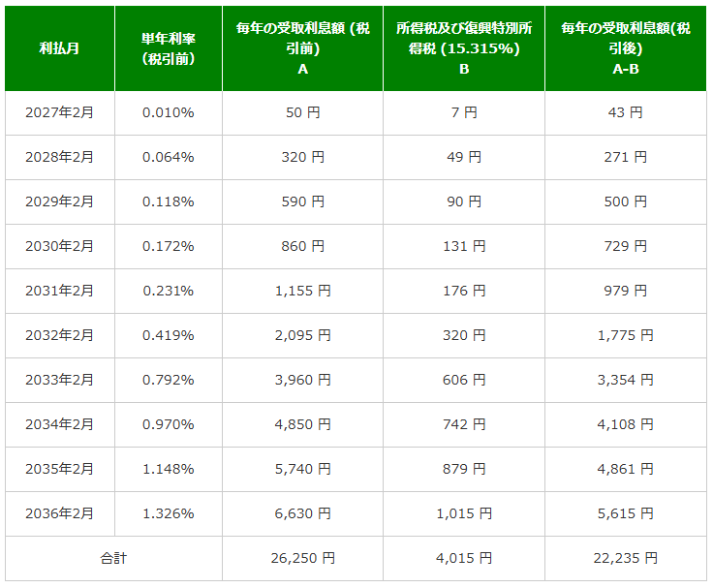Select the 2027年2月 row label
Viewport: 713px width, 588px height.
pyautogui.click(x=60, y=112)
